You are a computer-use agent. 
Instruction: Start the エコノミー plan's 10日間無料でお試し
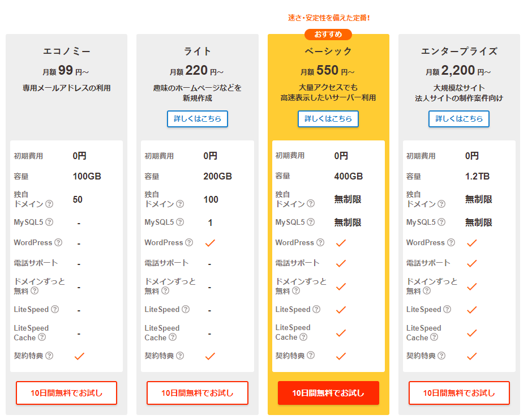point(67,393)
